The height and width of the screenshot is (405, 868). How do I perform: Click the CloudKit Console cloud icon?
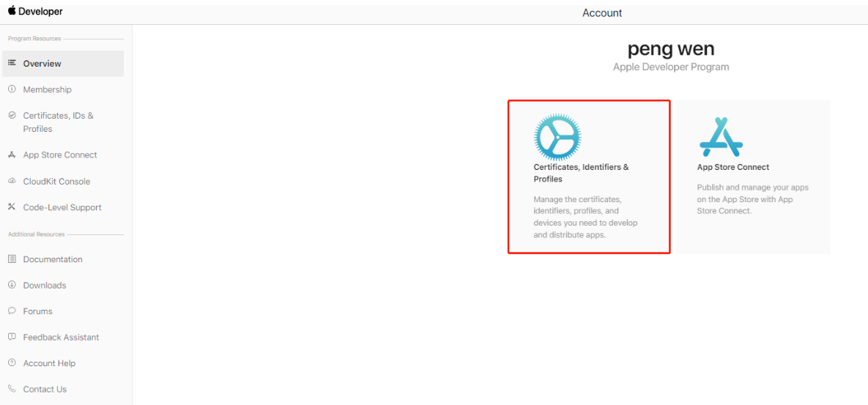coord(12,181)
